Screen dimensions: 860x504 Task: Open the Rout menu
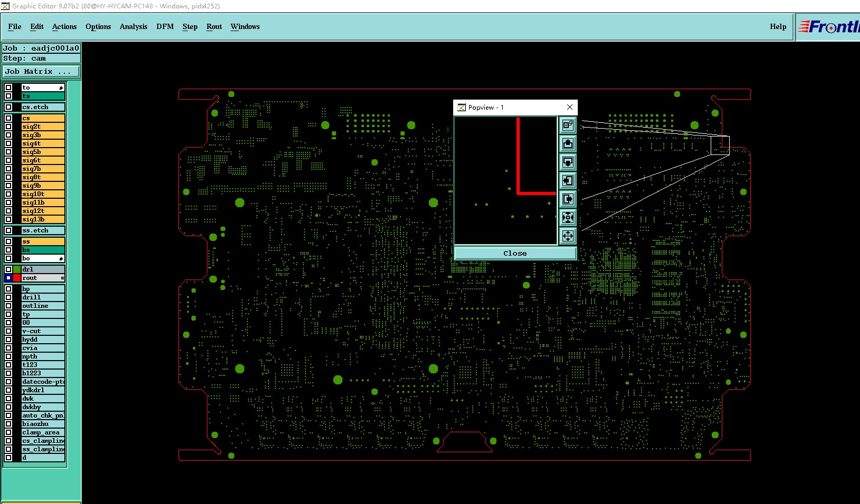[x=214, y=26]
